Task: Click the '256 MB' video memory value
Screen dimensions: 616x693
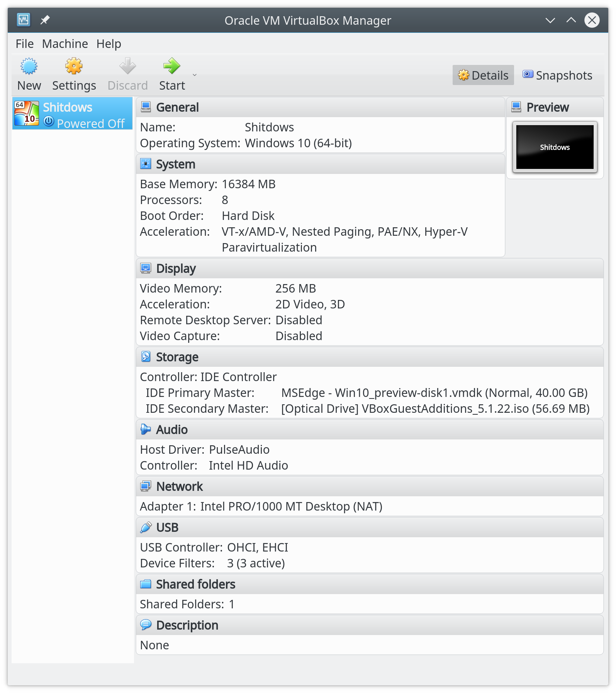Action: click(x=295, y=288)
